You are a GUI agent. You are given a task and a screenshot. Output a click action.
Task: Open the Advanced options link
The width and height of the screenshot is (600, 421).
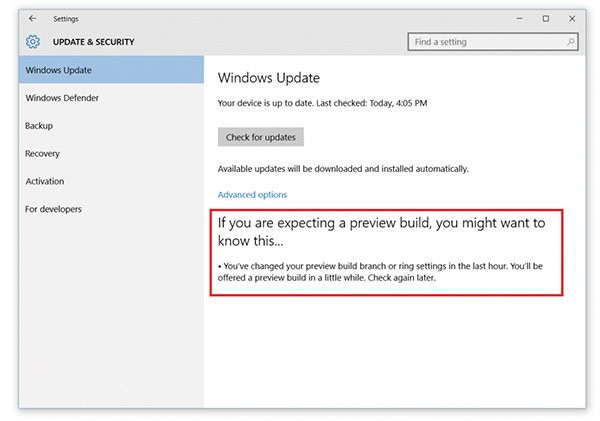(252, 195)
